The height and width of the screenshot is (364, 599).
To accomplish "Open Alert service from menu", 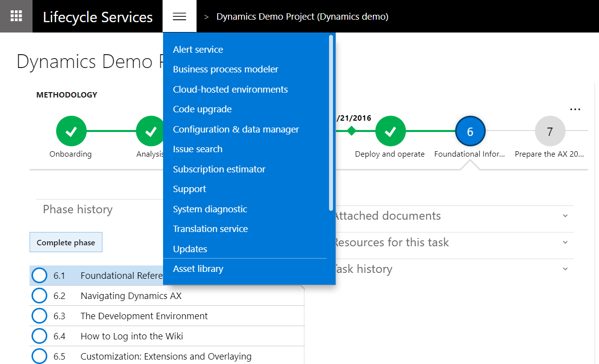I will click(x=198, y=49).
